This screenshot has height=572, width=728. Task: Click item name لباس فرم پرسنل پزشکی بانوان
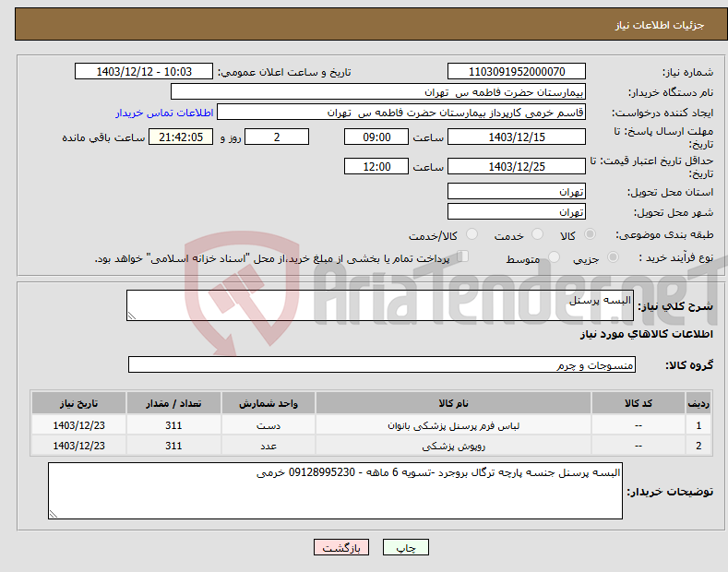[x=454, y=425]
